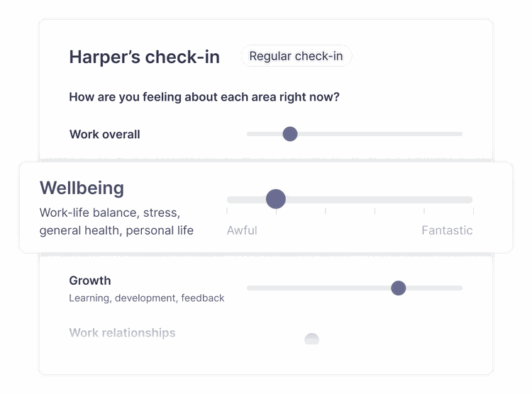Select the Fantastic end label
The width and height of the screenshot is (532, 394).
tap(446, 230)
